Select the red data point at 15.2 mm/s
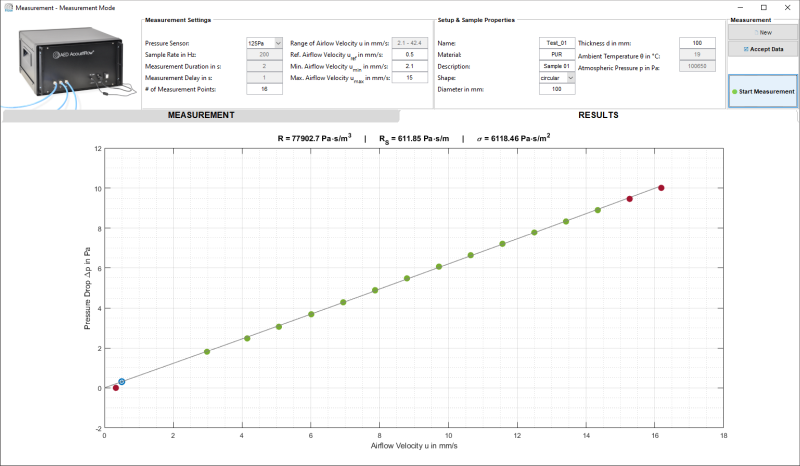This screenshot has width=800, height=466. coord(630,199)
